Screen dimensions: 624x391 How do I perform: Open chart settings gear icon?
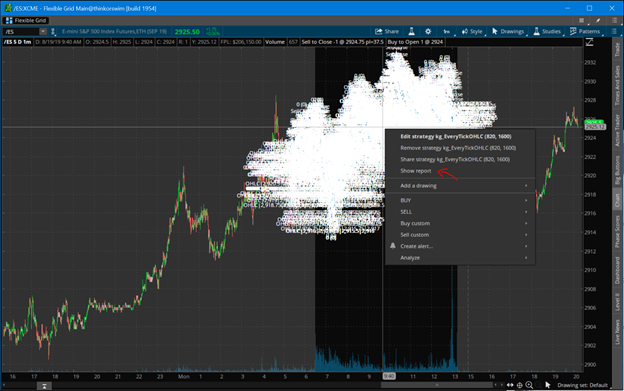(x=428, y=31)
